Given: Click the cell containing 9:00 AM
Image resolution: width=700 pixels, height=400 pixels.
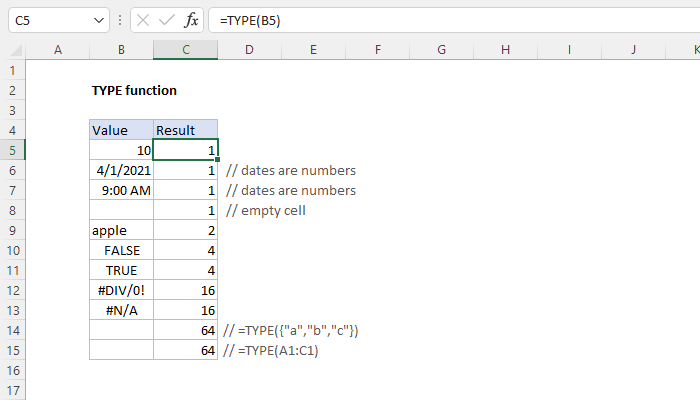Looking at the screenshot, I should 121,191.
